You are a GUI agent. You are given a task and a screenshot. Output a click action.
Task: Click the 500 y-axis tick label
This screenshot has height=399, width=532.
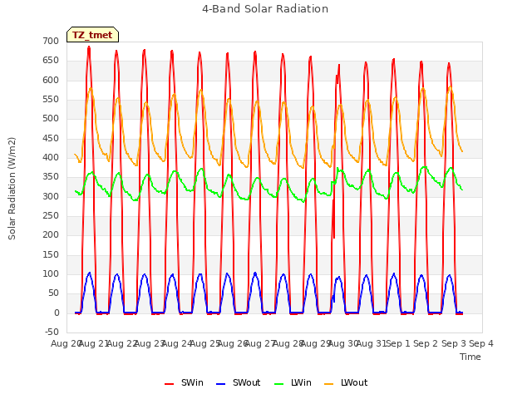pyautogui.click(x=51, y=119)
